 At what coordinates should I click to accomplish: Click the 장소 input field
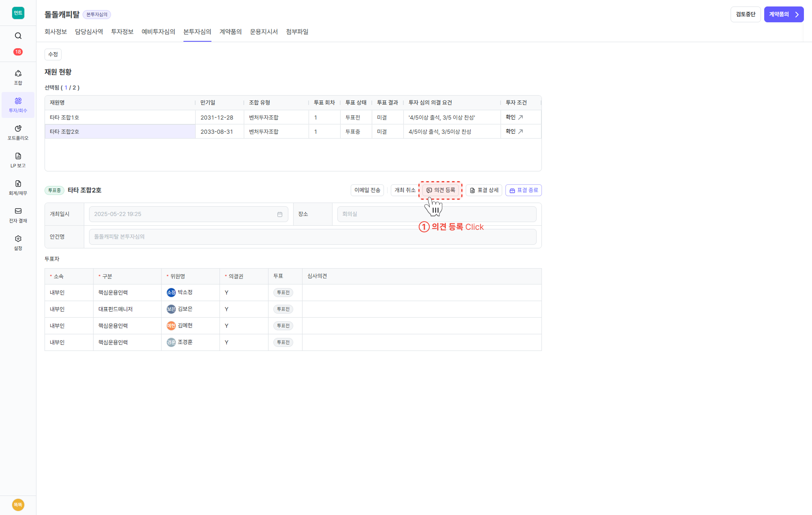pyautogui.click(x=437, y=214)
